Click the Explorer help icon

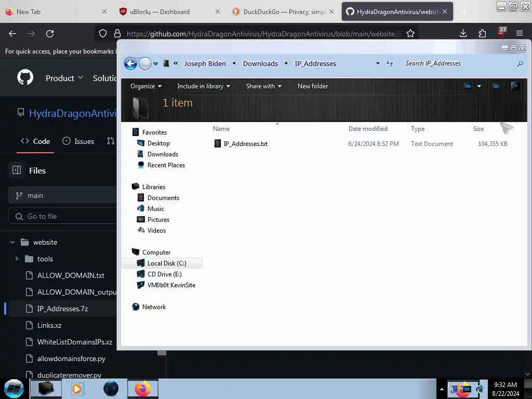click(515, 86)
